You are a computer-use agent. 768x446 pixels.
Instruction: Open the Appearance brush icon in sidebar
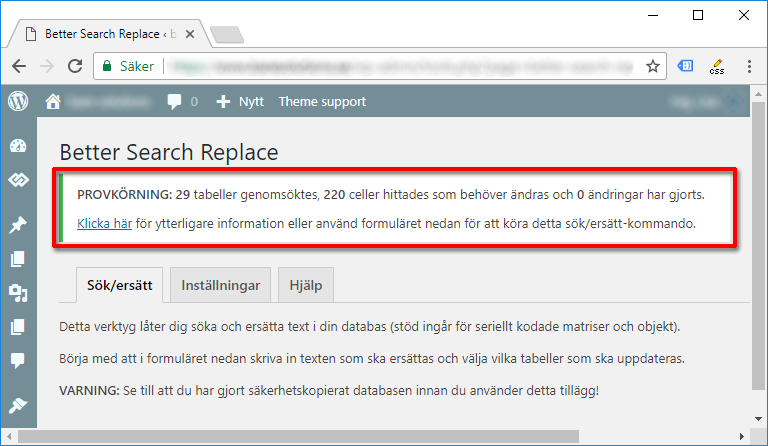click(x=17, y=405)
